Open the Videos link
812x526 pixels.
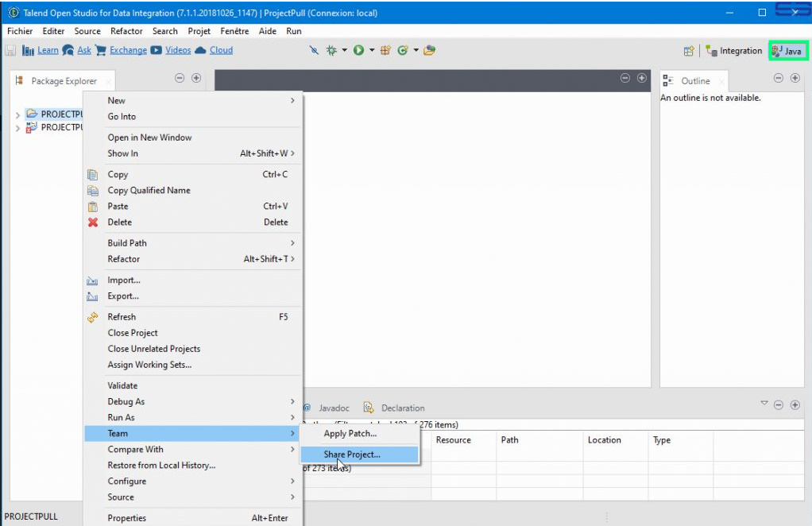178,50
